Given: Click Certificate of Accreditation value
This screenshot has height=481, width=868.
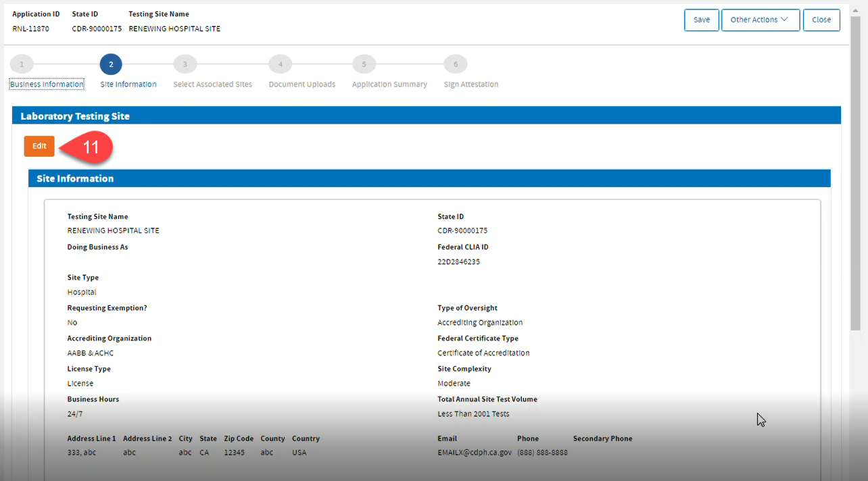Looking at the screenshot, I should tap(483, 353).
